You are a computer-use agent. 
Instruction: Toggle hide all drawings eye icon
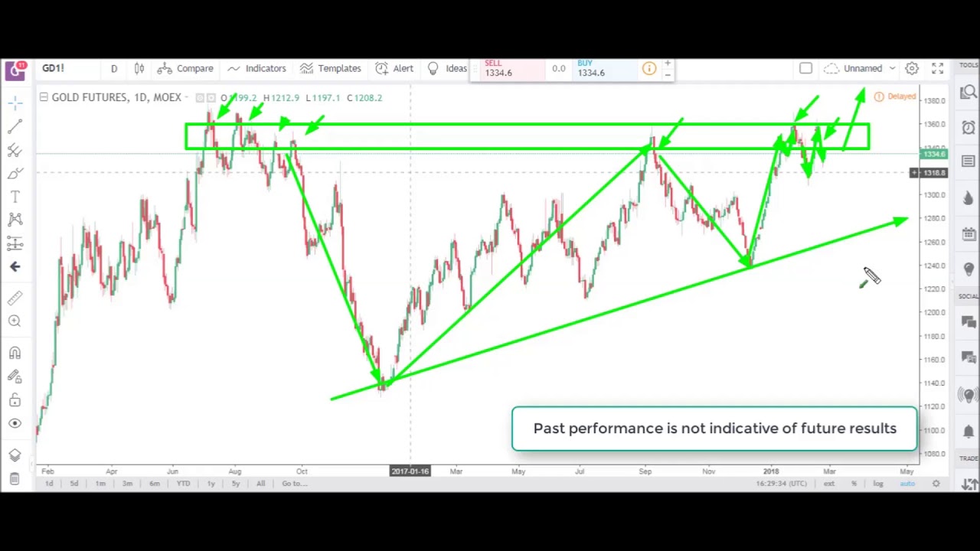15,423
